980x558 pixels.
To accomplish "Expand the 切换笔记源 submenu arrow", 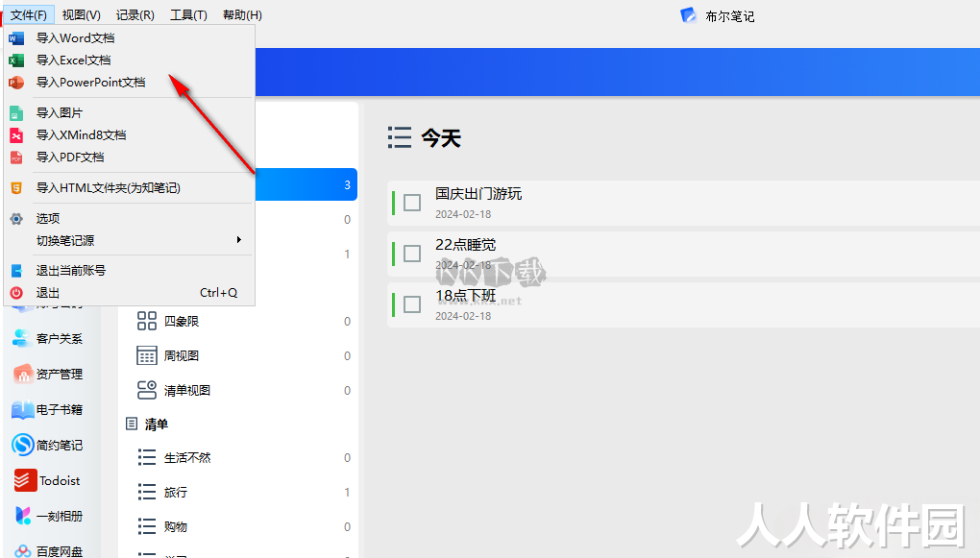I will coord(238,240).
